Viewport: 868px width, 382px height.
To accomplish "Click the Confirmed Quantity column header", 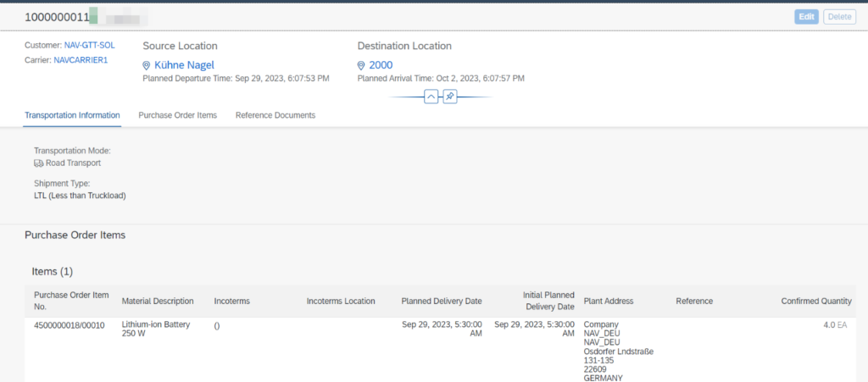I will [x=815, y=301].
